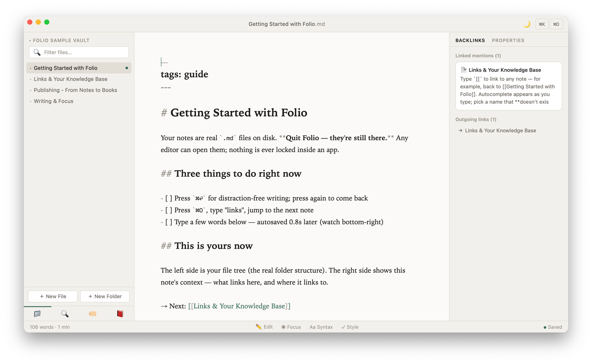Create a new file with New File
The image size is (592, 364).
[53, 296]
